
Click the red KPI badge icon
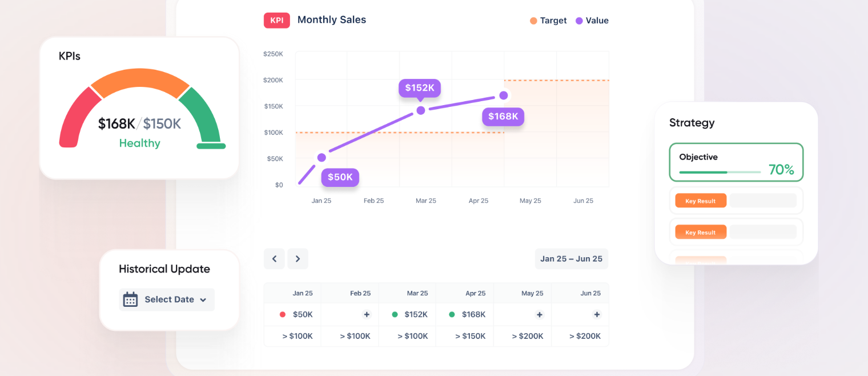pyautogui.click(x=276, y=19)
